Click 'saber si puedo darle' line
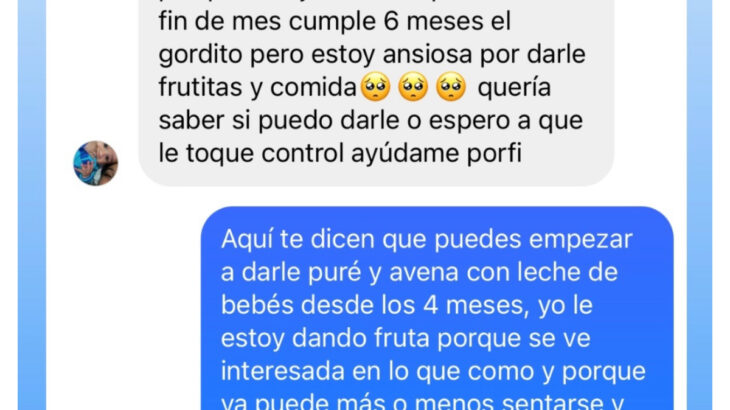 coord(279,121)
